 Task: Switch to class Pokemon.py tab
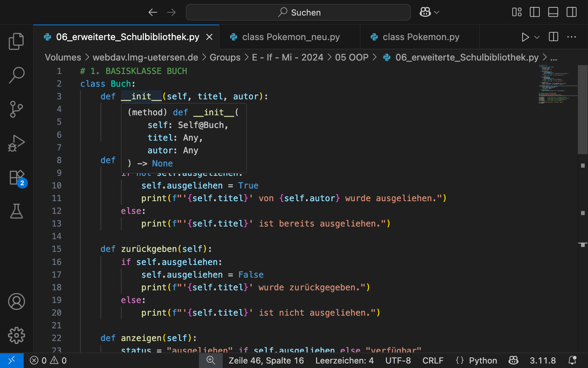420,37
